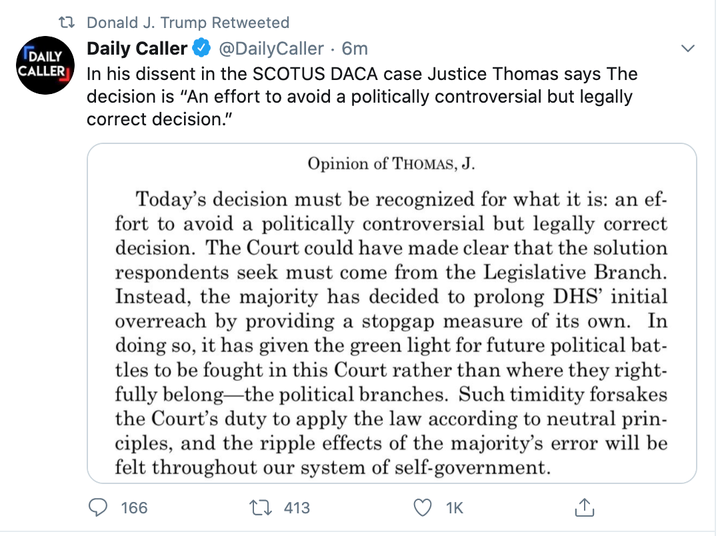The height and width of the screenshot is (536, 720).
Task: Click the quoted phrase 'correct decision.' in the tweet text
Action: [x=159, y=119]
